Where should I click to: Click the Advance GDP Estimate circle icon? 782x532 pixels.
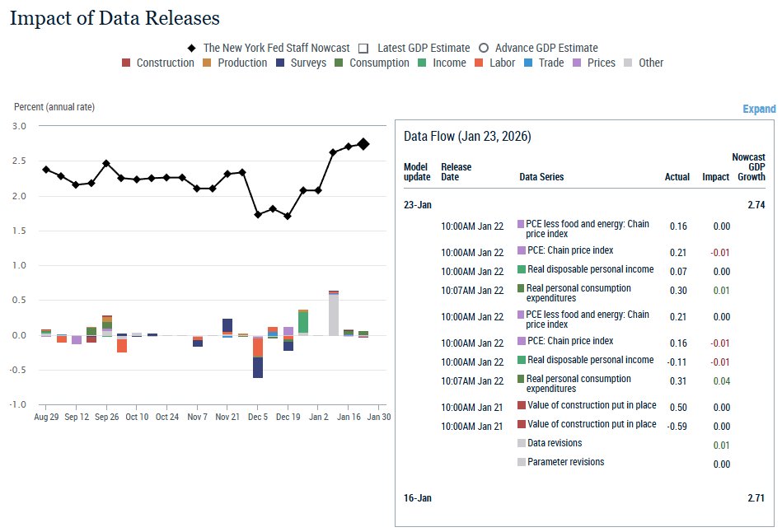484,48
